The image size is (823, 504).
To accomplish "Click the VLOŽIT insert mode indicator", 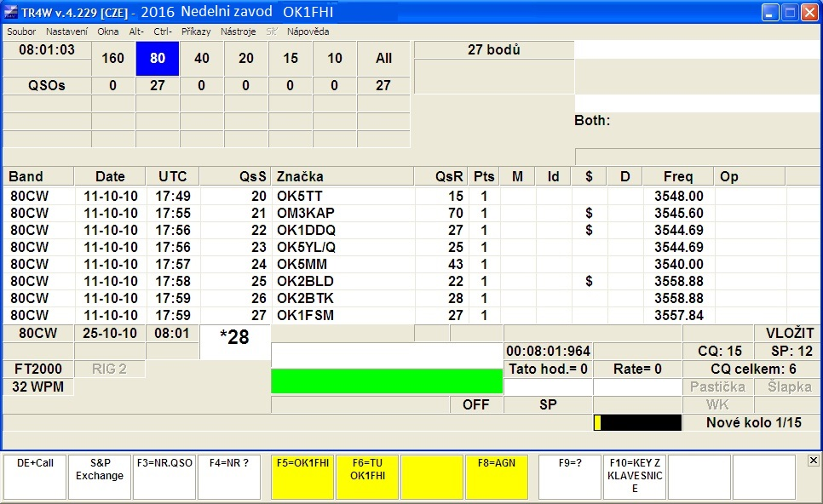I will (789, 333).
